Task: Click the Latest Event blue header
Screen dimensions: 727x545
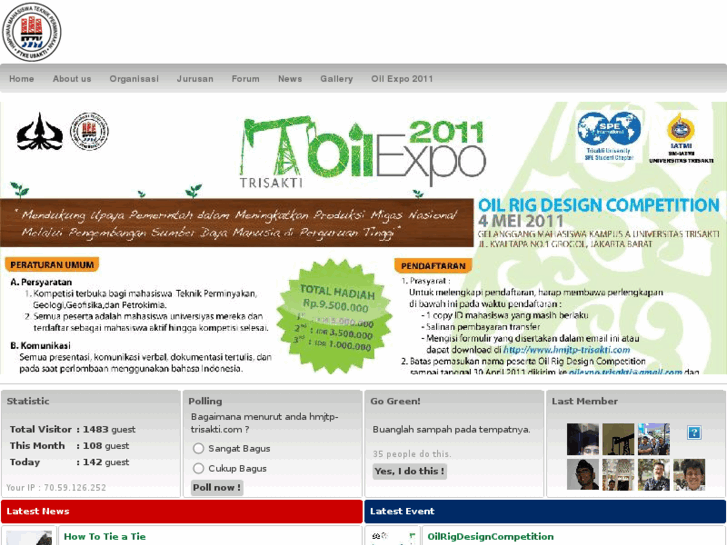Action: click(x=545, y=511)
